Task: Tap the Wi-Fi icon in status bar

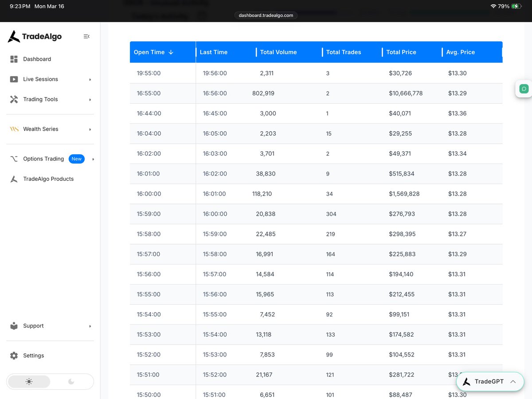Action: coord(493,7)
